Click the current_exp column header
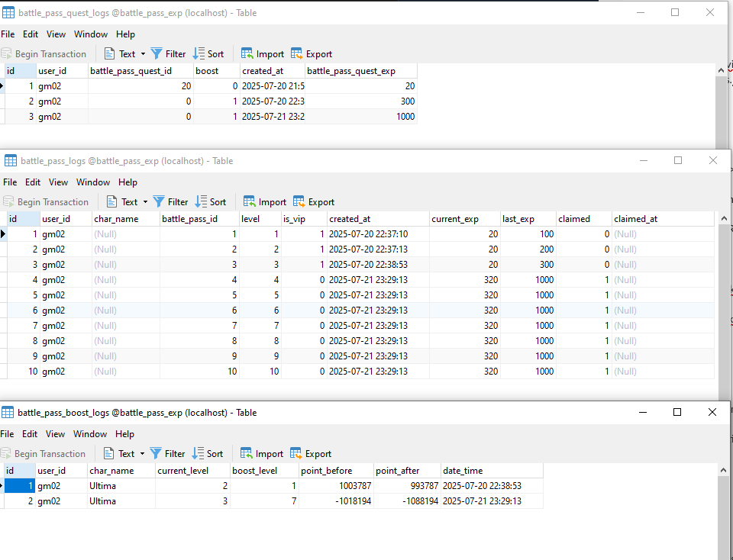 tap(455, 219)
